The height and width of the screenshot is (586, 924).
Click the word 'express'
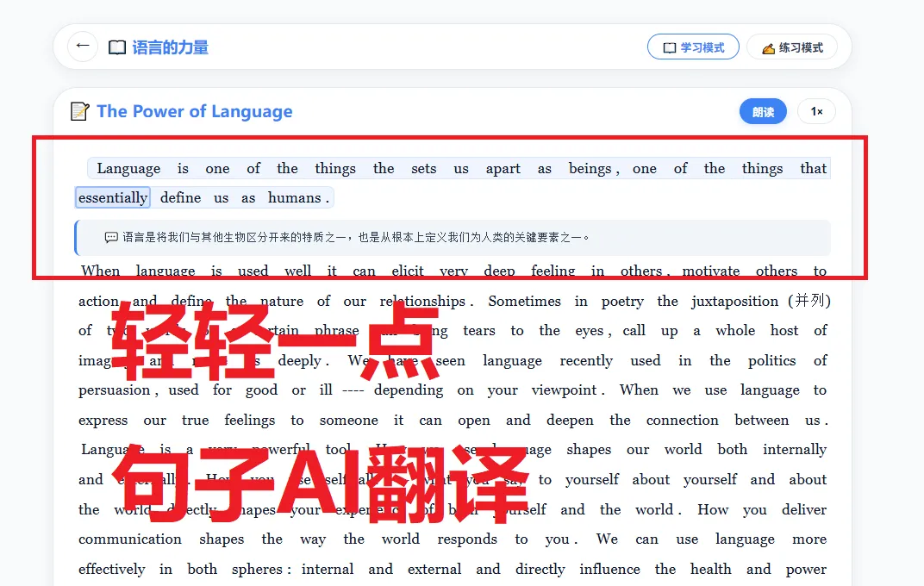pos(103,421)
